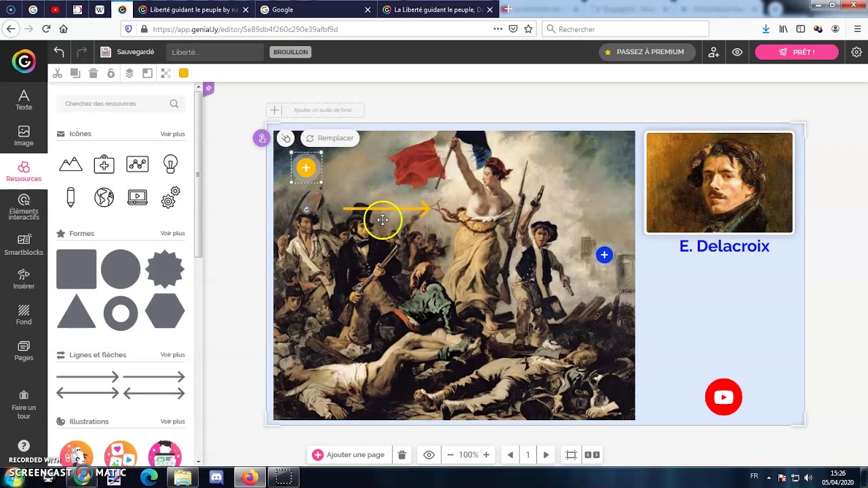Cut the selected element with scissors
The height and width of the screenshot is (488, 868).
pos(58,73)
